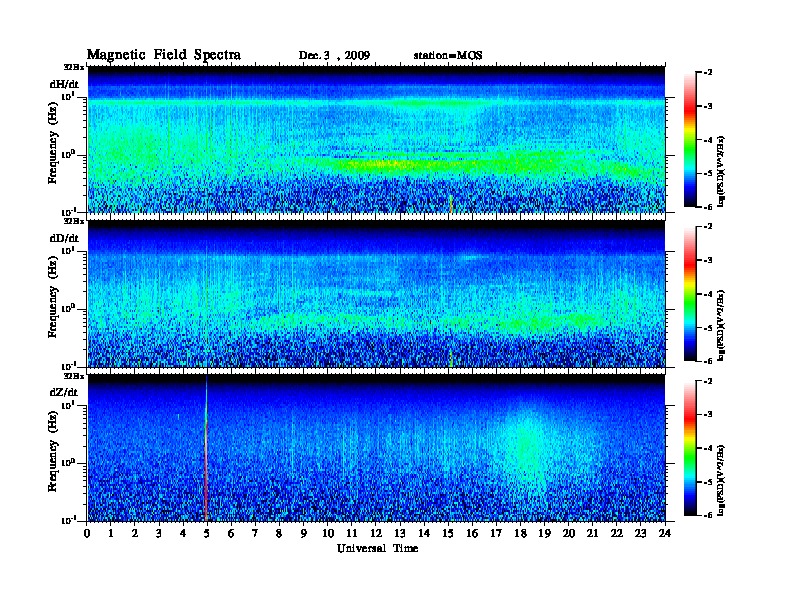Click hour 16 on the time axis

[x=472, y=534]
